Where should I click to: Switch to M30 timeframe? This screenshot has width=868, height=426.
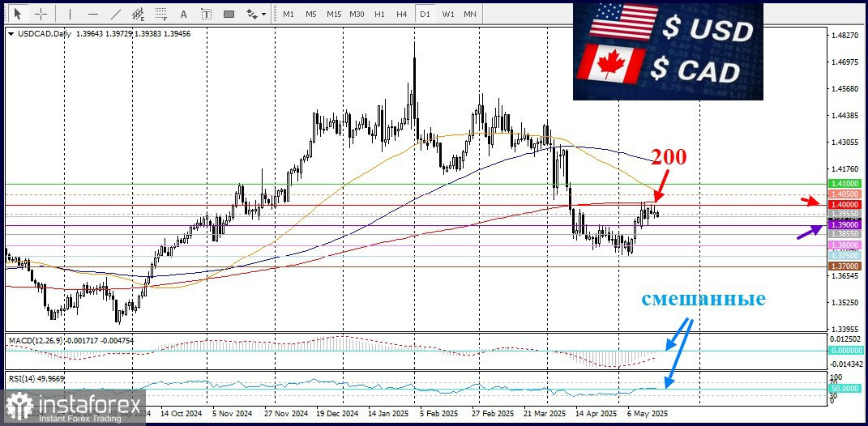point(357,14)
